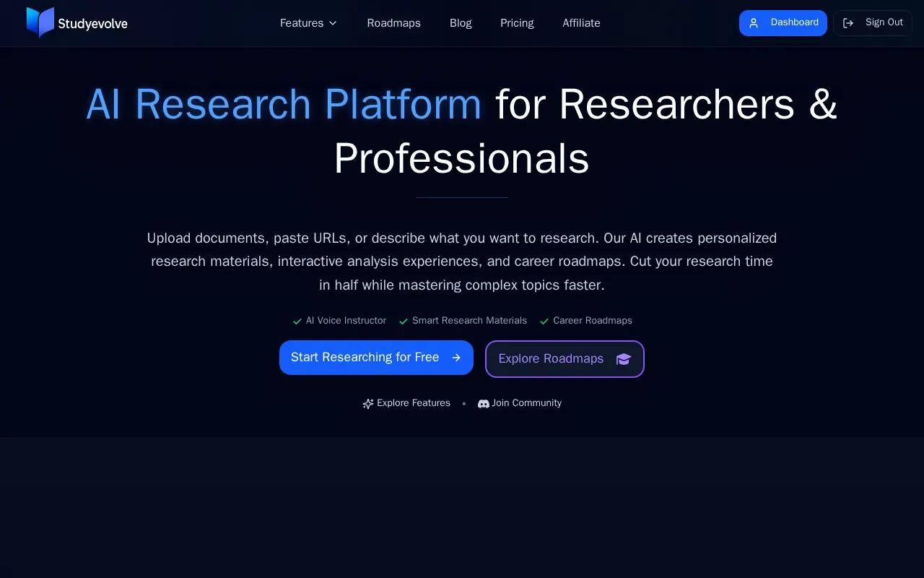
Task: Click Start Researching for Free
Action: (376, 358)
